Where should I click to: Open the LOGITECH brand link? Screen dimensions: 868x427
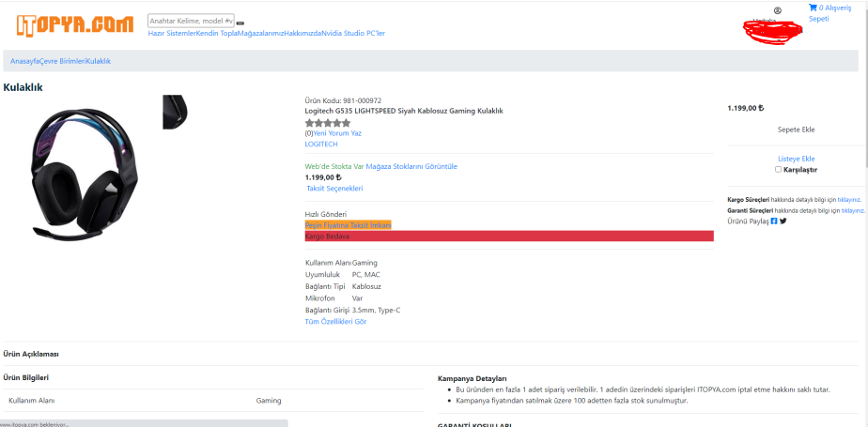click(x=321, y=144)
